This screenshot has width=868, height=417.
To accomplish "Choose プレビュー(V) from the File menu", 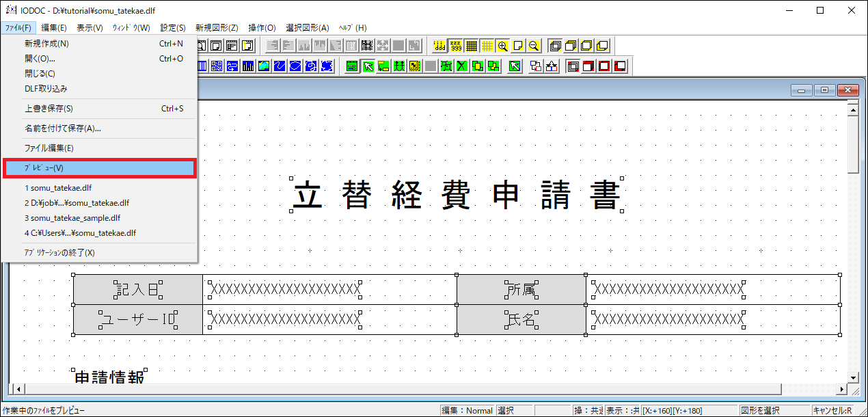I will 99,168.
